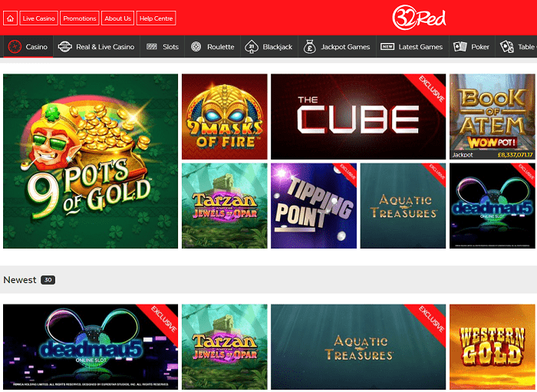Click the Jackpot Games money bag icon
This screenshot has height=392, width=537.
pyautogui.click(x=310, y=47)
